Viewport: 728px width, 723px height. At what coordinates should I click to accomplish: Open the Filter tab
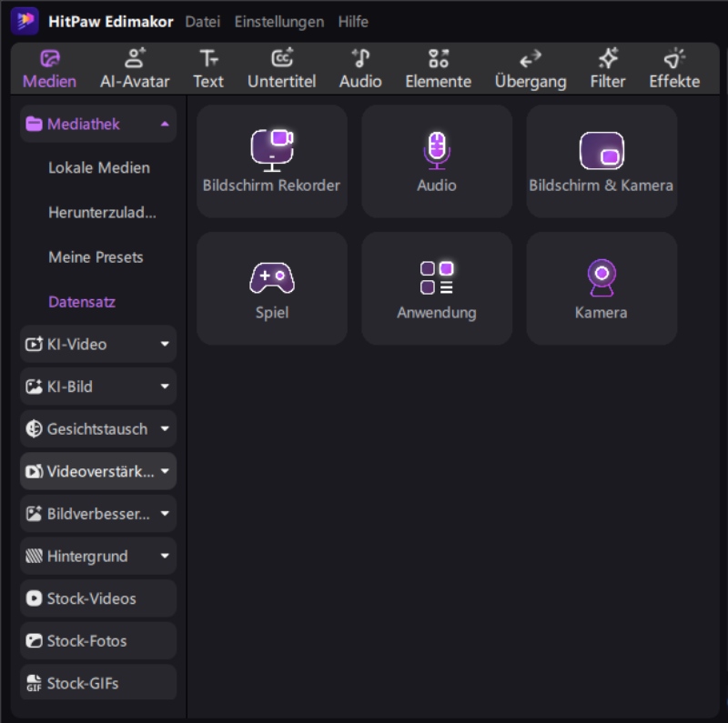tap(608, 69)
